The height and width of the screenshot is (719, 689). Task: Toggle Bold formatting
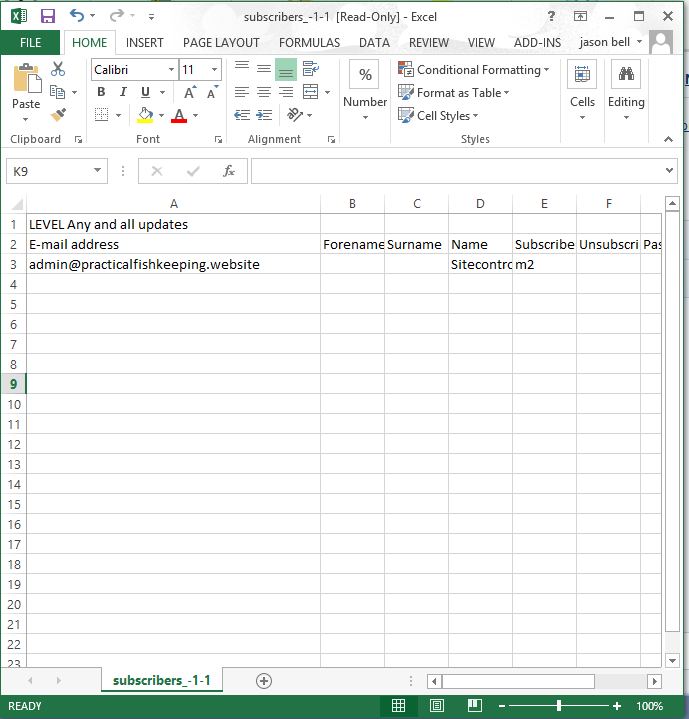101,92
